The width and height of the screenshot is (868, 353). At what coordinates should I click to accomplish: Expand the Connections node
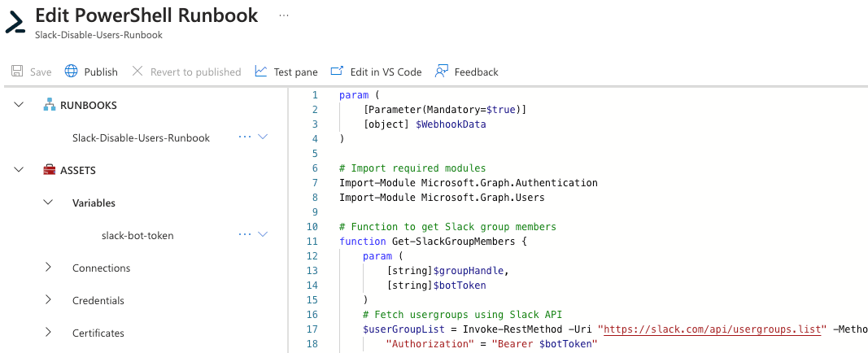coord(48,268)
